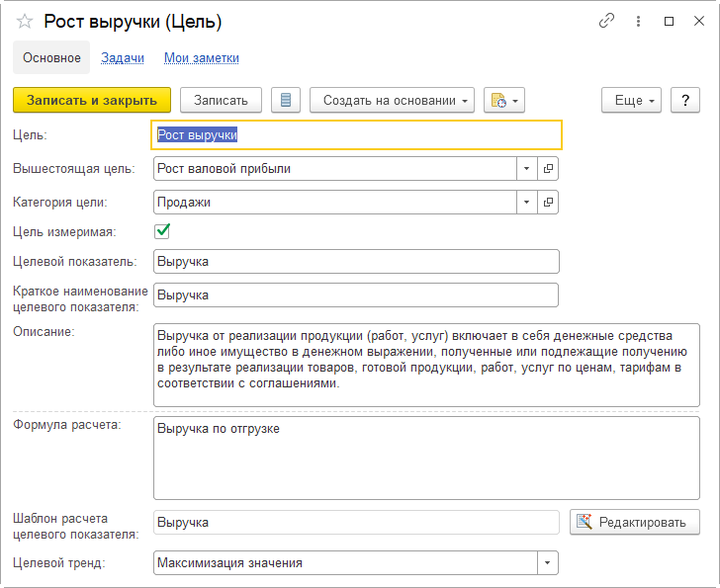720x588 pixels.
Task: Click into the 'Формула расчета' text area
Action: (x=425, y=458)
